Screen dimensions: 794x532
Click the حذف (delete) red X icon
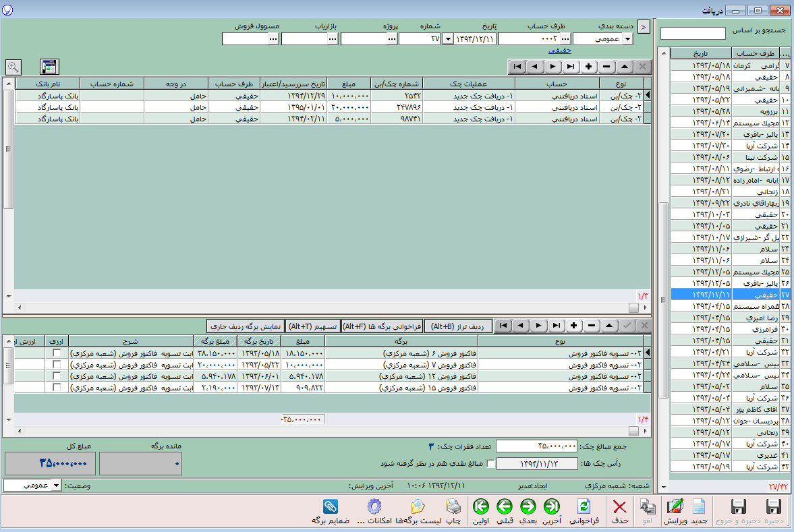point(619,508)
